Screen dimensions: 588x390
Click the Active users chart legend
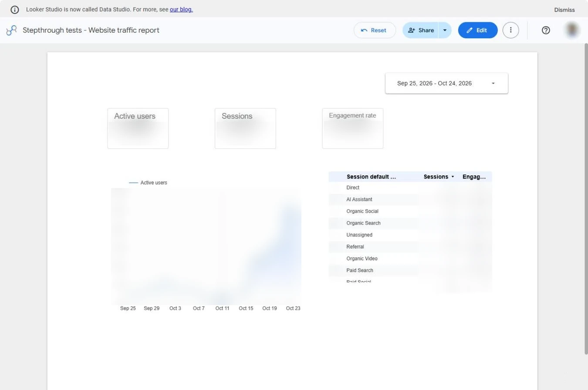148,183
